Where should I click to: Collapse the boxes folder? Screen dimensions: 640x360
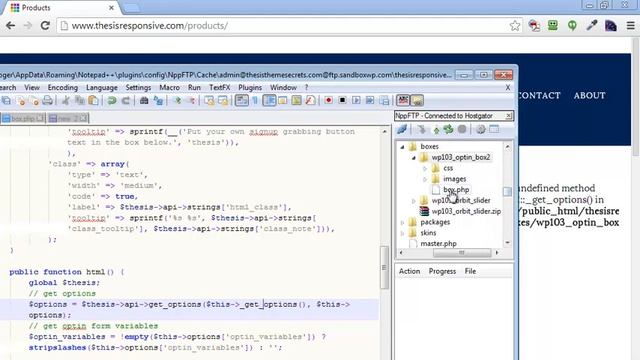click(x=402, y=147)
